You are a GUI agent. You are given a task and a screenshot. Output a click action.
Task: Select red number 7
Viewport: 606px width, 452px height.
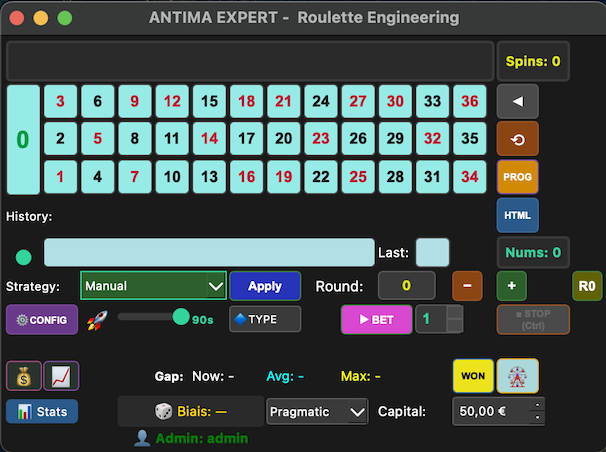point(134,177)
